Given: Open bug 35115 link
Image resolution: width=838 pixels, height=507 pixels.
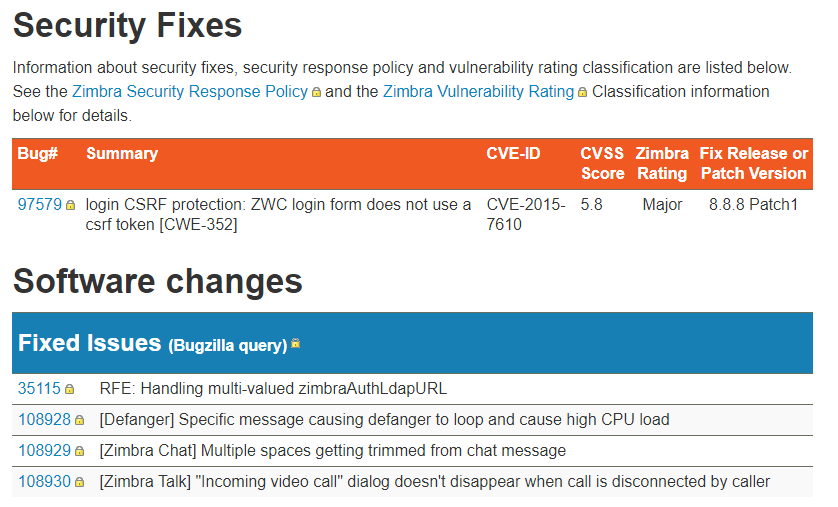Looking at the screenshot, I should [40, 388].
